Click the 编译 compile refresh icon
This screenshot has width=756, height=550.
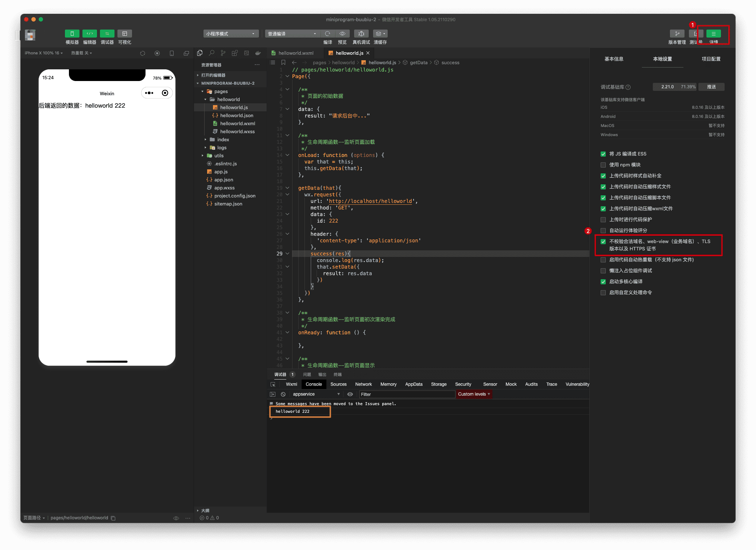tap(327, 34)
